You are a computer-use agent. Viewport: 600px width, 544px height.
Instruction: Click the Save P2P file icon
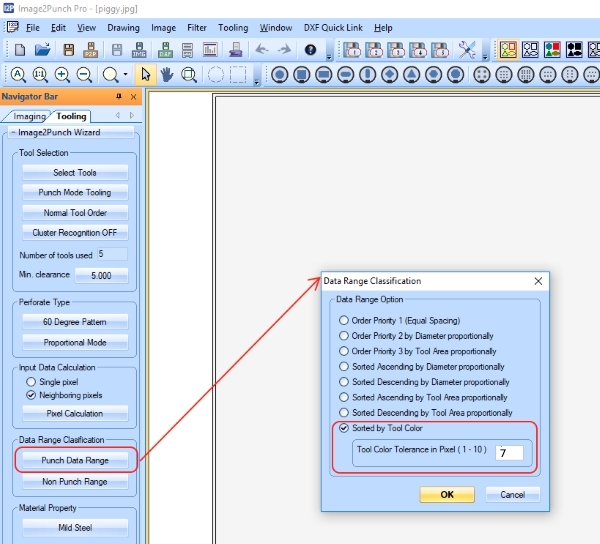click(x=91, y=50)
